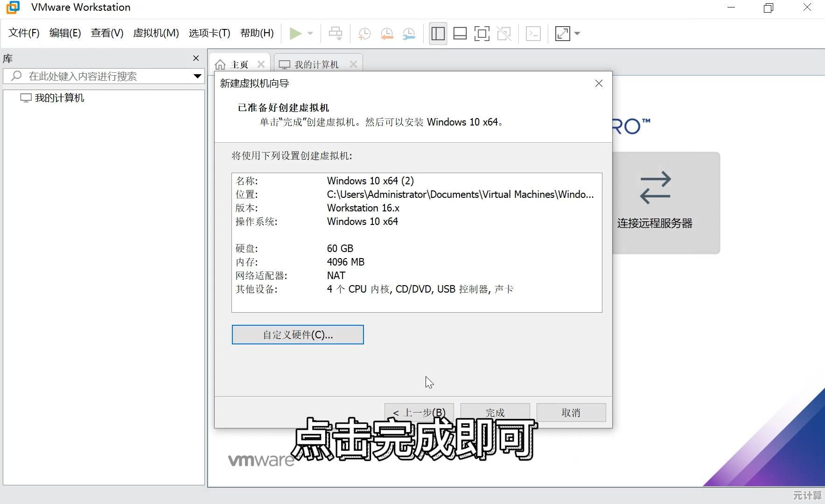Toggle the library sidebar view icon

pyautogui.click(x=438, y=34)
